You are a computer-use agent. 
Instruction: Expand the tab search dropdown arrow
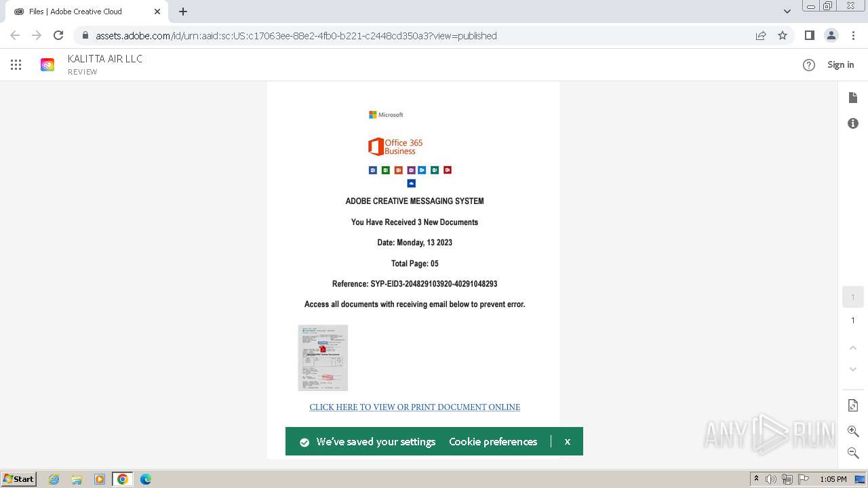coord(787,12)
